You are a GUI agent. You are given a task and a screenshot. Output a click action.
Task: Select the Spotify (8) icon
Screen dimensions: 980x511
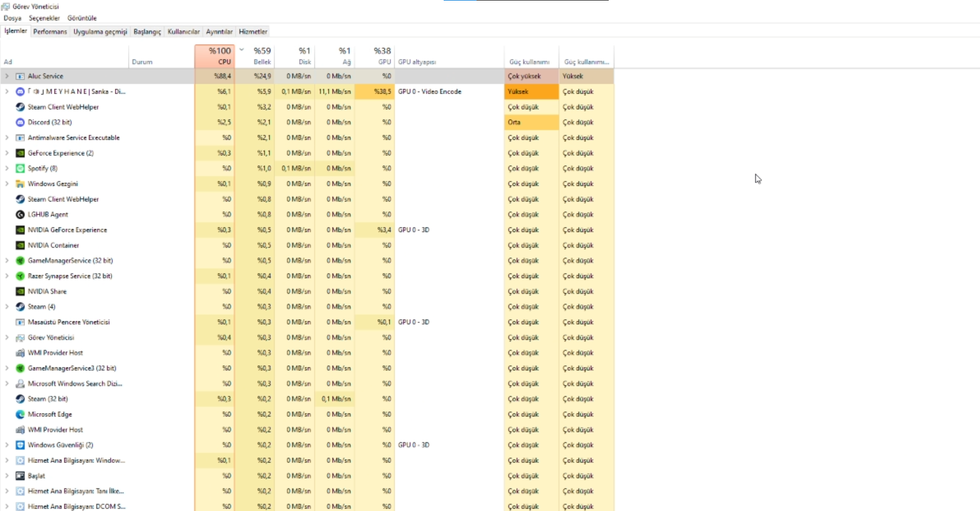[20, 169]
